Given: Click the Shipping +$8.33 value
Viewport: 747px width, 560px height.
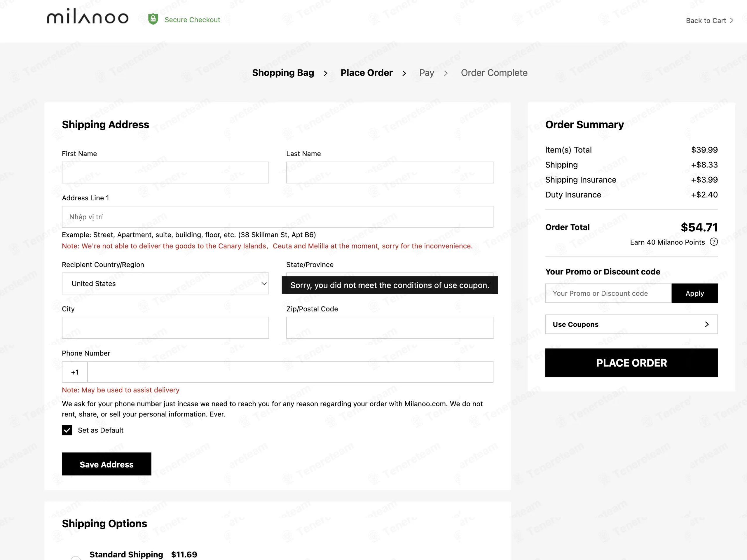Looking at the screenshot, I should (x=704, y=165).
